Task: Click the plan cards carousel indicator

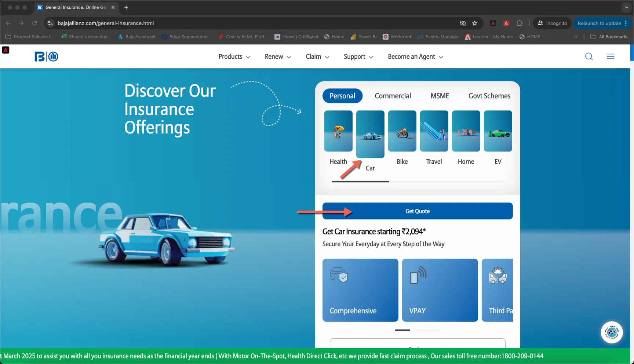Action: [x=418, y=330]
